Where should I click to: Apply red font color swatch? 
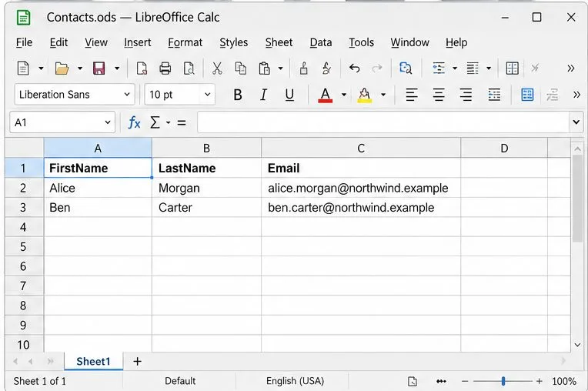coord(325,95)
